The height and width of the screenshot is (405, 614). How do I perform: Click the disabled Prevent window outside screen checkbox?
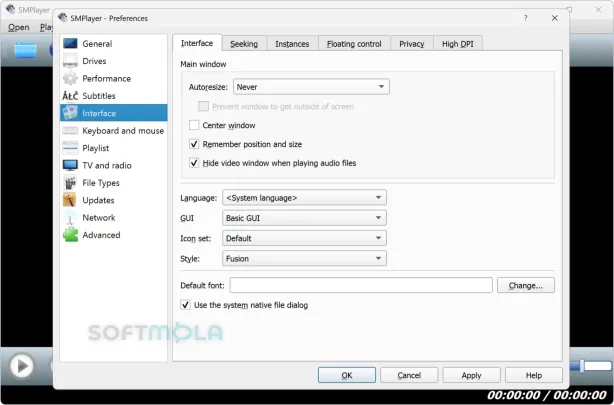[203, 107]
